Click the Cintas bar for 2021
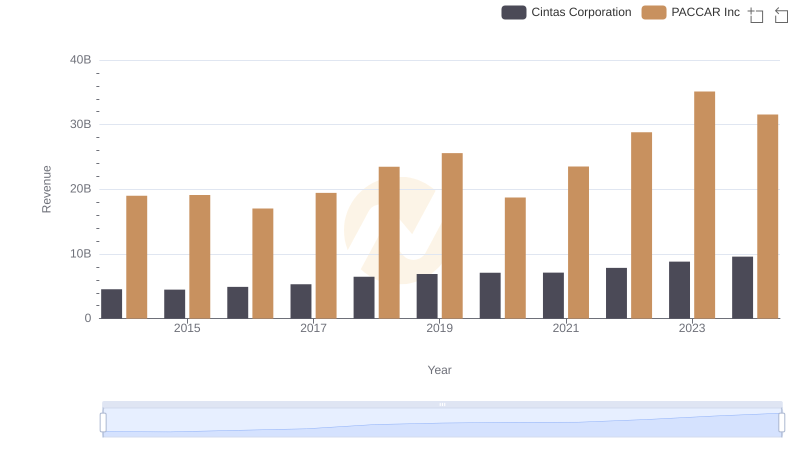Viewport: 800px width, 461px height. click(x=553, y=295)
